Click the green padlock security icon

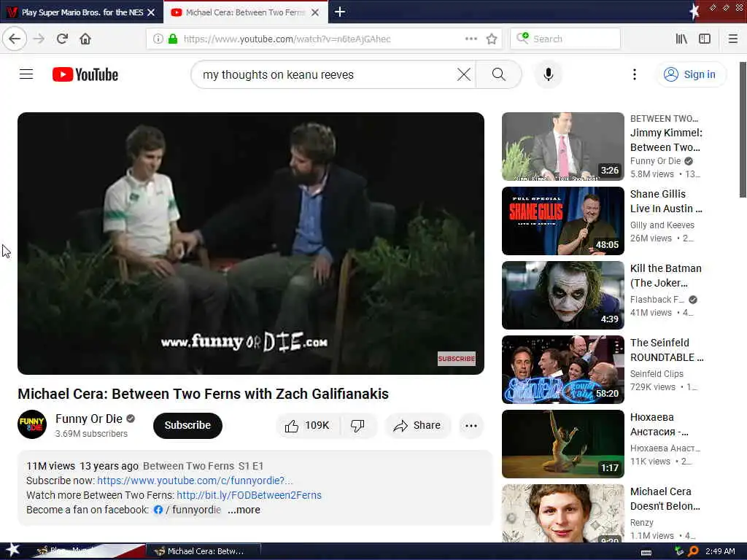[x=173, y=39]
